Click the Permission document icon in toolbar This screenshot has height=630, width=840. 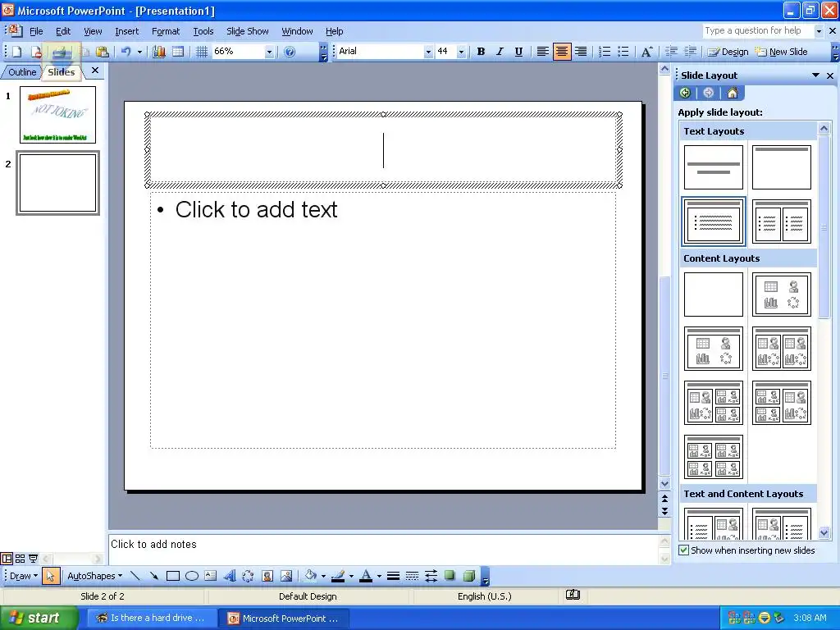(36, 52)
